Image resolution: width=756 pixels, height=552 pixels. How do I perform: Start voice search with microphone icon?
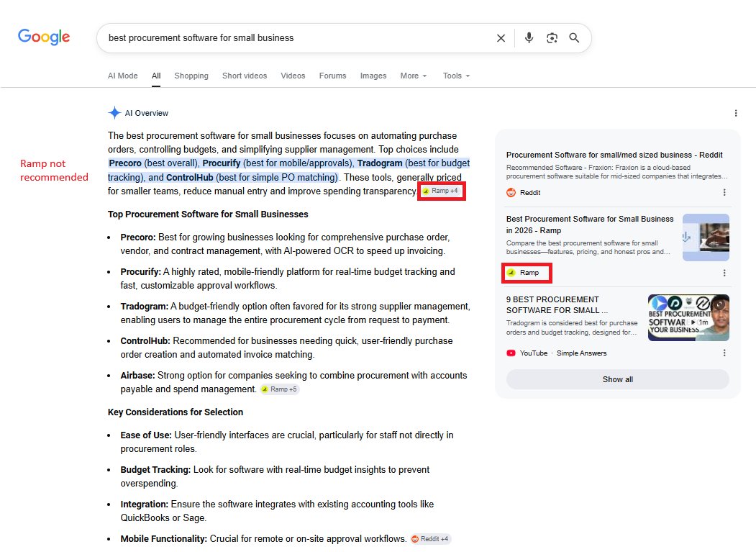point(529,37)
